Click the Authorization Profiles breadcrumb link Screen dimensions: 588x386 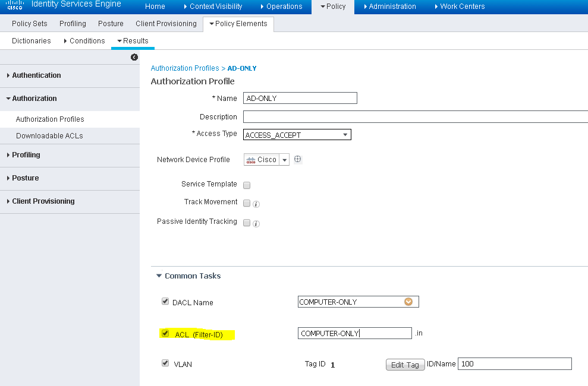coord(185,68)
